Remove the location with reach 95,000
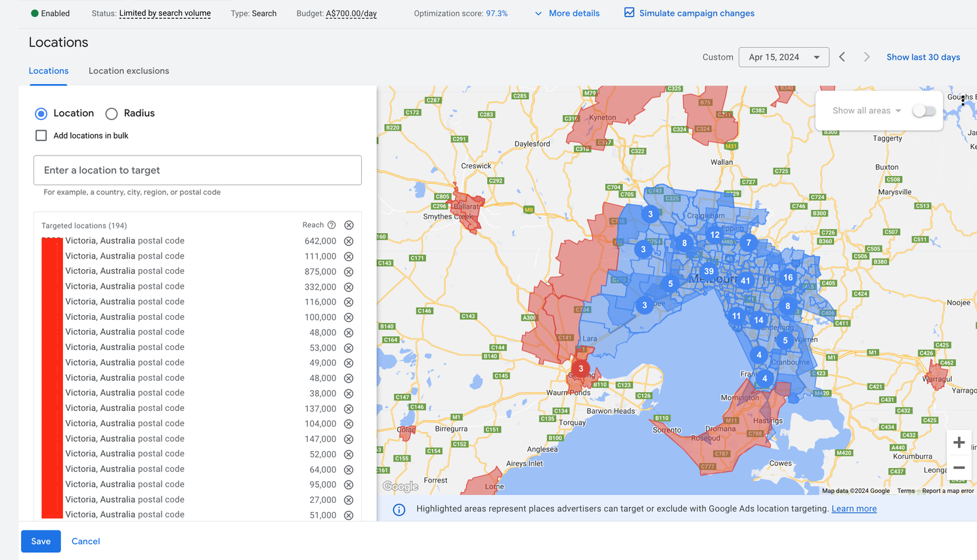 pos(349,485)
